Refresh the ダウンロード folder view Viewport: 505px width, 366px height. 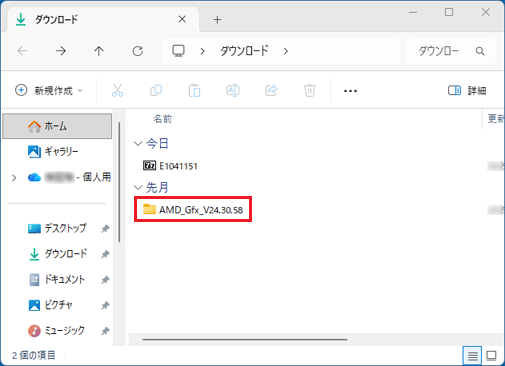138,51
